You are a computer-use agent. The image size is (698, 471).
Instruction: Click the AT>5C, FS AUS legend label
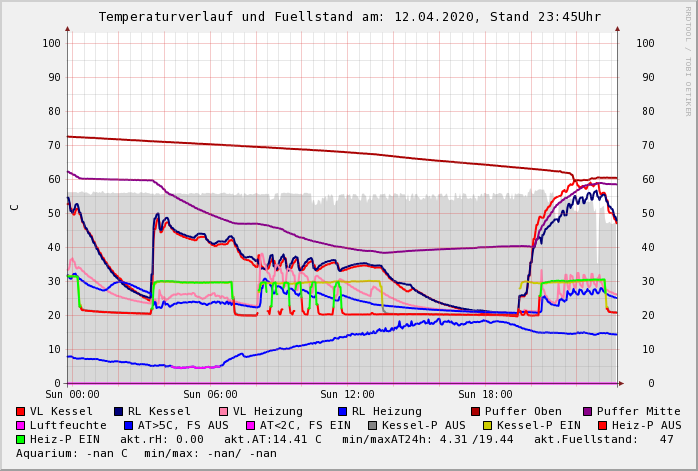click(183, 426)
